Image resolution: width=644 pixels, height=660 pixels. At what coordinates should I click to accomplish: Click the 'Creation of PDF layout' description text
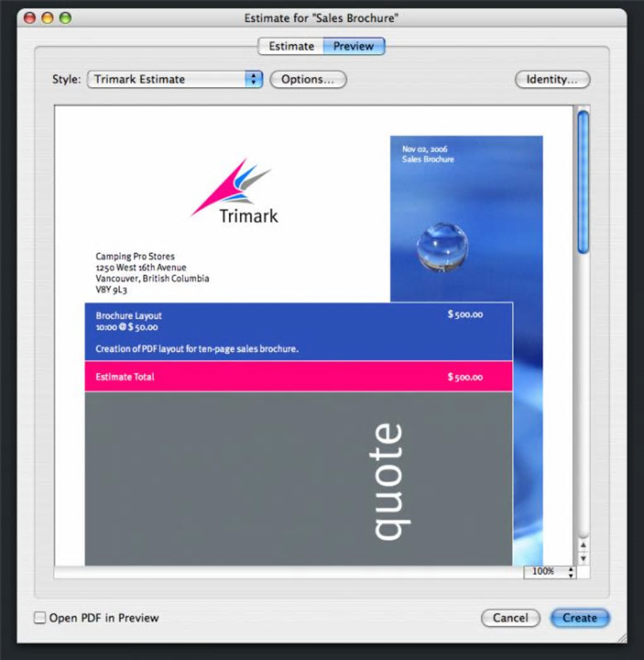[197, 349]
